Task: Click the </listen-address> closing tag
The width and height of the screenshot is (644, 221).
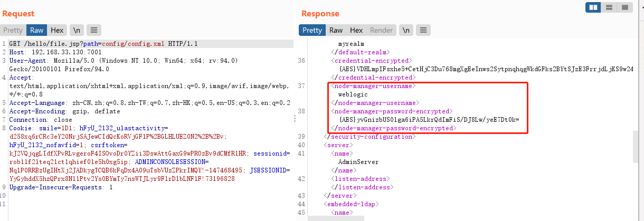Action: click(x=362, y=187)
